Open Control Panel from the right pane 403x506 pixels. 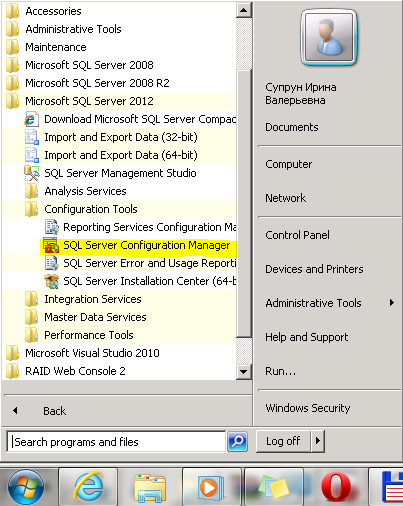tap(297, 235)
